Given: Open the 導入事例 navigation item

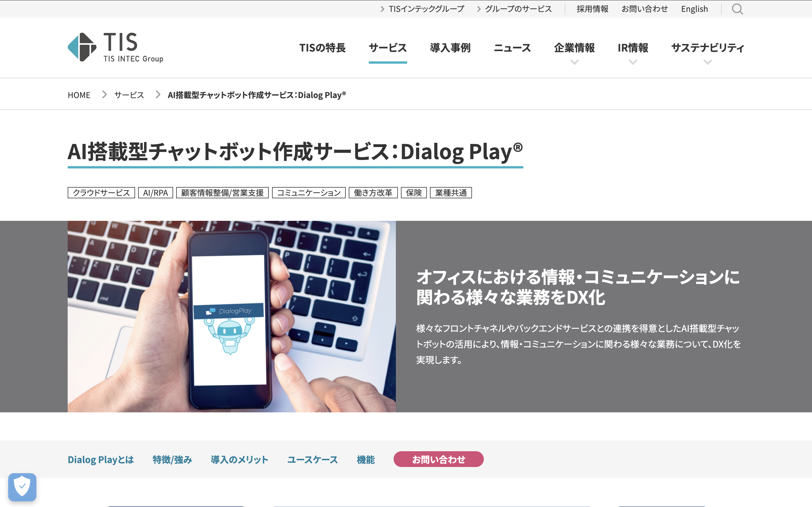Looking at the screenshot, I should pyautogui.click(x=450, y=48).
